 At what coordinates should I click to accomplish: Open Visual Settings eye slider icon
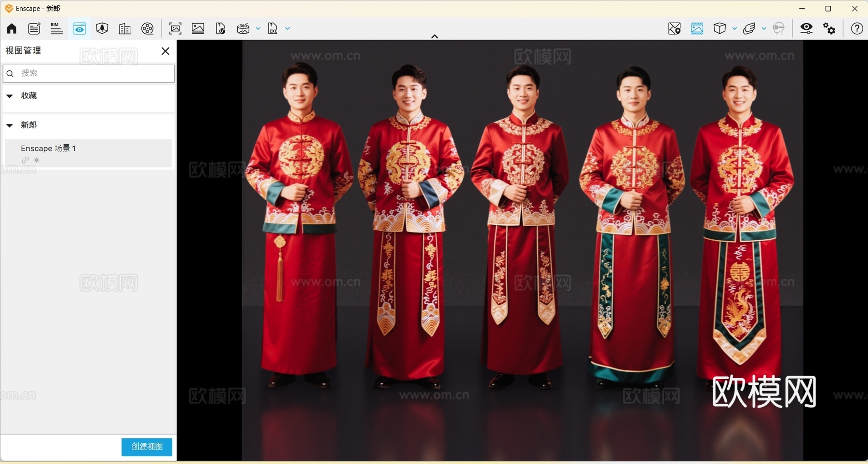pyautogui.click(x=806, y=28)
